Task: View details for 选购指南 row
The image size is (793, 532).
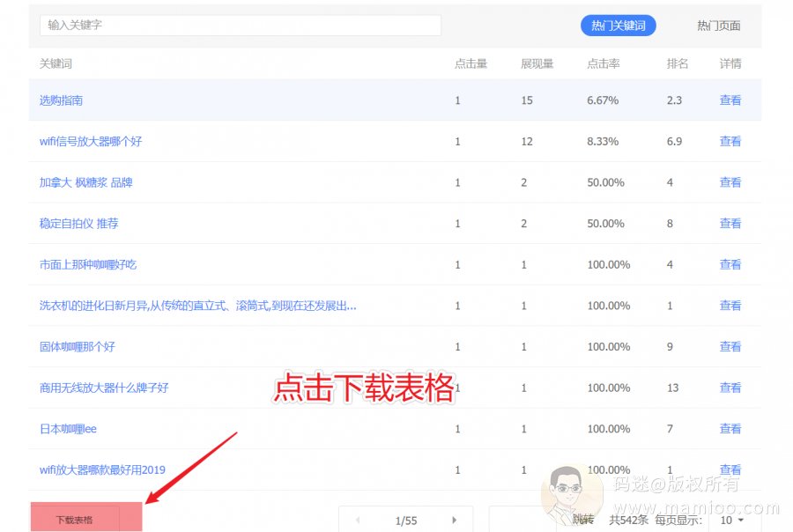Action: (x=730, y=100)
